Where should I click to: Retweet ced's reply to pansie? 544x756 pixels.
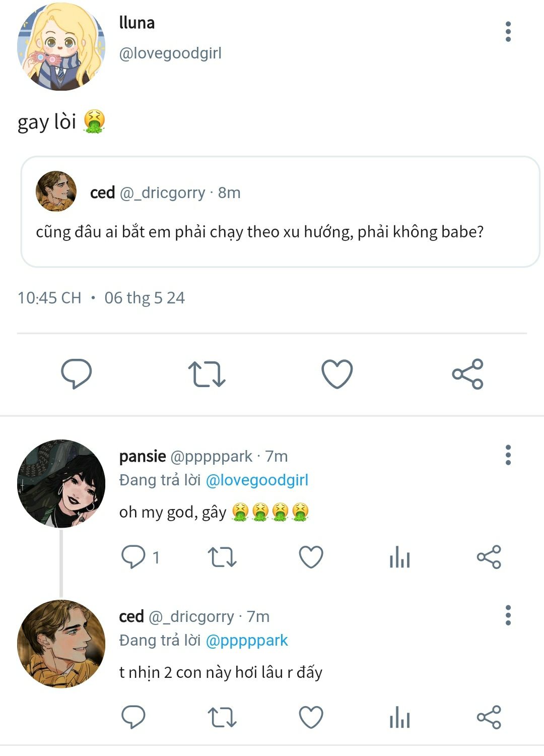tap(222, 717)
